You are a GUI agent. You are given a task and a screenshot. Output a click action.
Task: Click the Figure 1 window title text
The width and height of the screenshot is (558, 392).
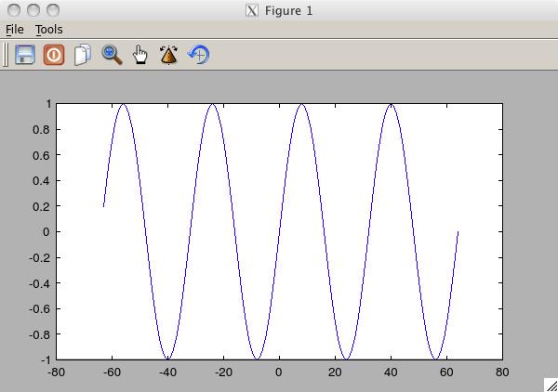tap(288, 10)
